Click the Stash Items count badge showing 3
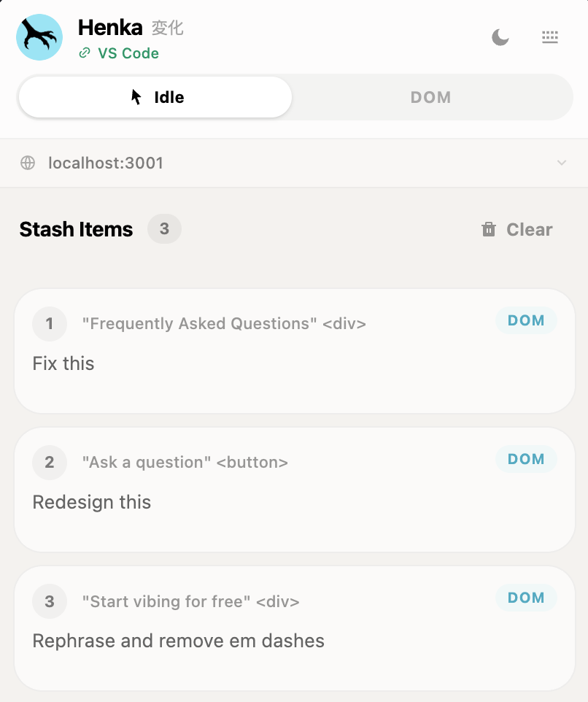The height and width of the screenshot is (702, 588). (x=164, y=228)
